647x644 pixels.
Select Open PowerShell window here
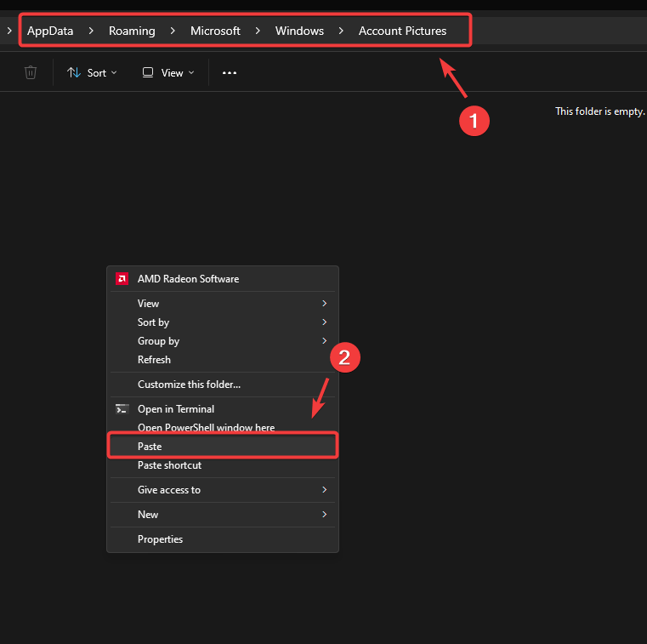206,428
